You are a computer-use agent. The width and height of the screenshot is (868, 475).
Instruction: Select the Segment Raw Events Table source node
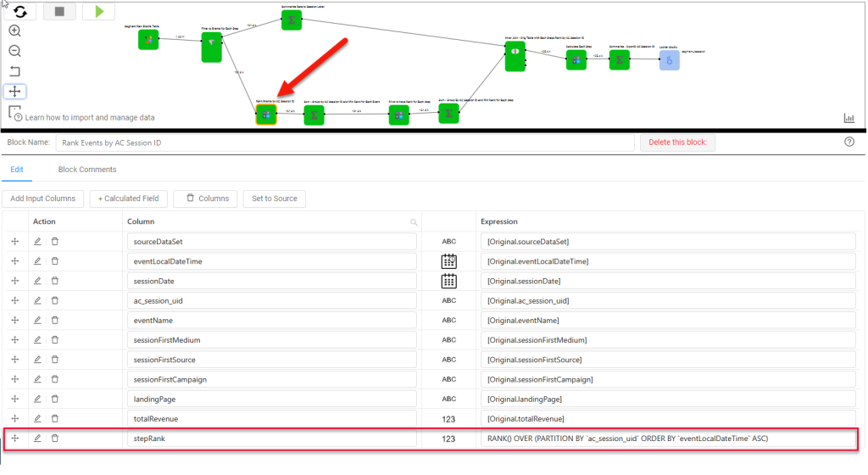click(148, 39)
